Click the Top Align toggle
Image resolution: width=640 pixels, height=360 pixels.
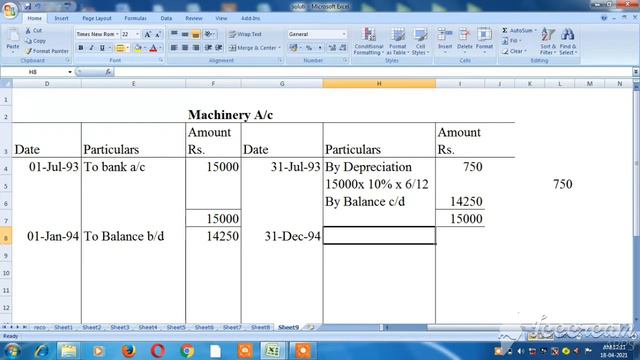click(174, 34)
